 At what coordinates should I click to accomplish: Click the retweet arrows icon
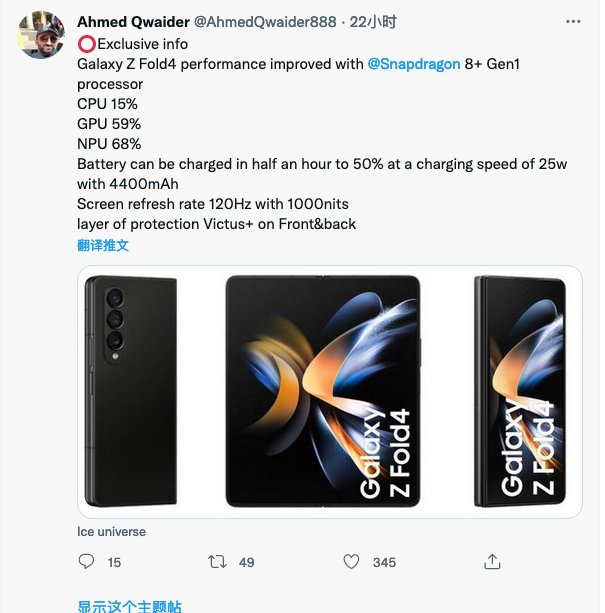pyautogui.click(x=216, y=562)
